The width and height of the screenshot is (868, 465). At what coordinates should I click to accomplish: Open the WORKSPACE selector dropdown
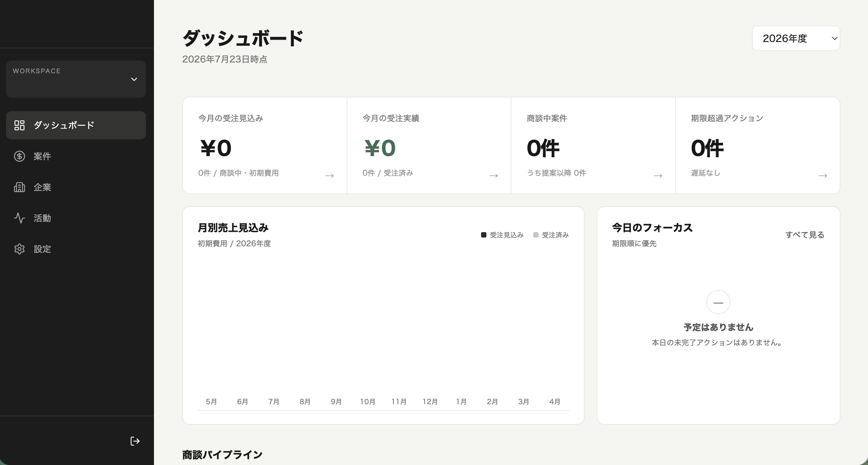tap(76, 79)
